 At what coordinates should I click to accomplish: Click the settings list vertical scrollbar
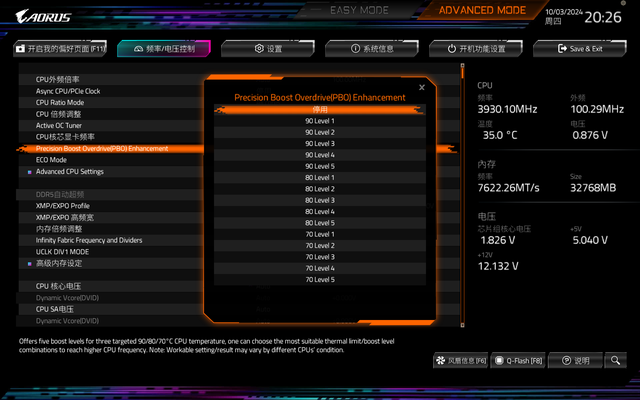click(x=462, y=195)
